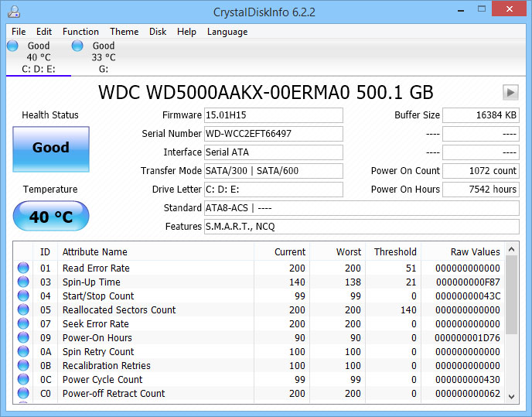Click the Read Error Rate status orb

[23, 268]
